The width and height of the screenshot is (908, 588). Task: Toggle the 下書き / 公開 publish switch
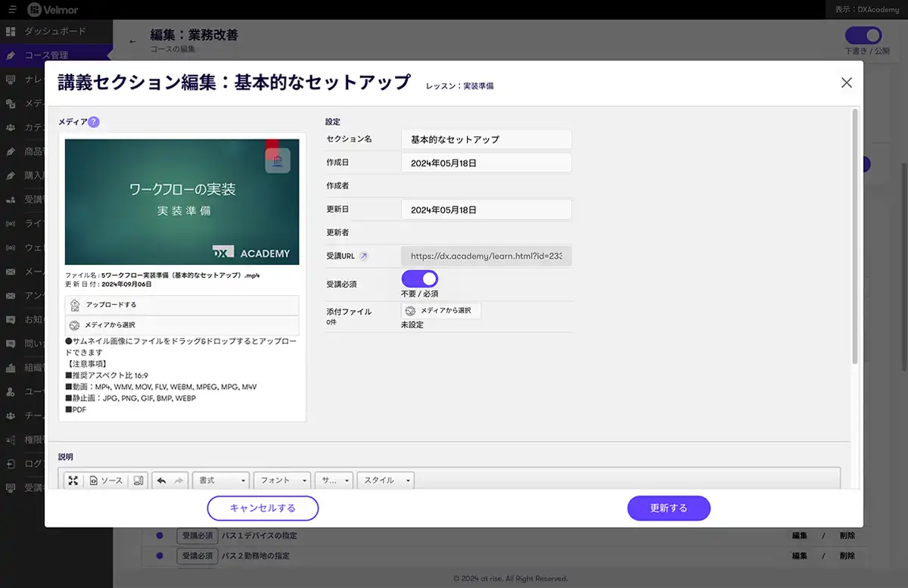click(x=863, y=36)
